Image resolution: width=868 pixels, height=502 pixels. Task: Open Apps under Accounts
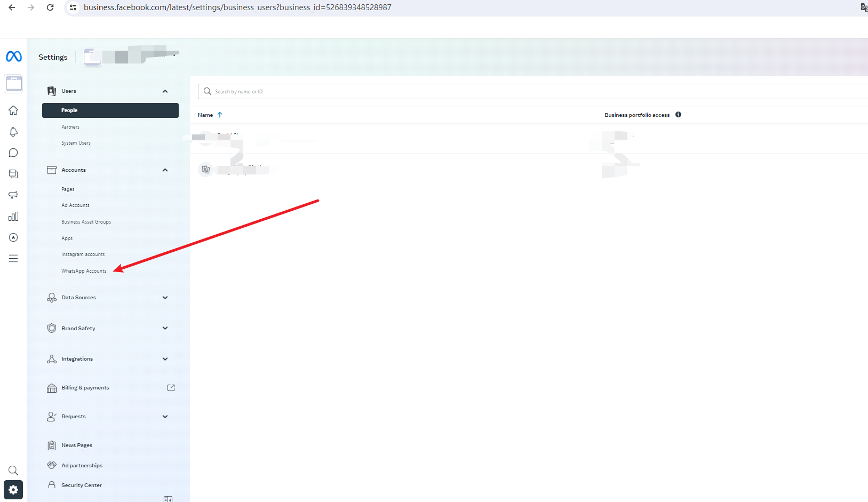(x=67, y=238)
